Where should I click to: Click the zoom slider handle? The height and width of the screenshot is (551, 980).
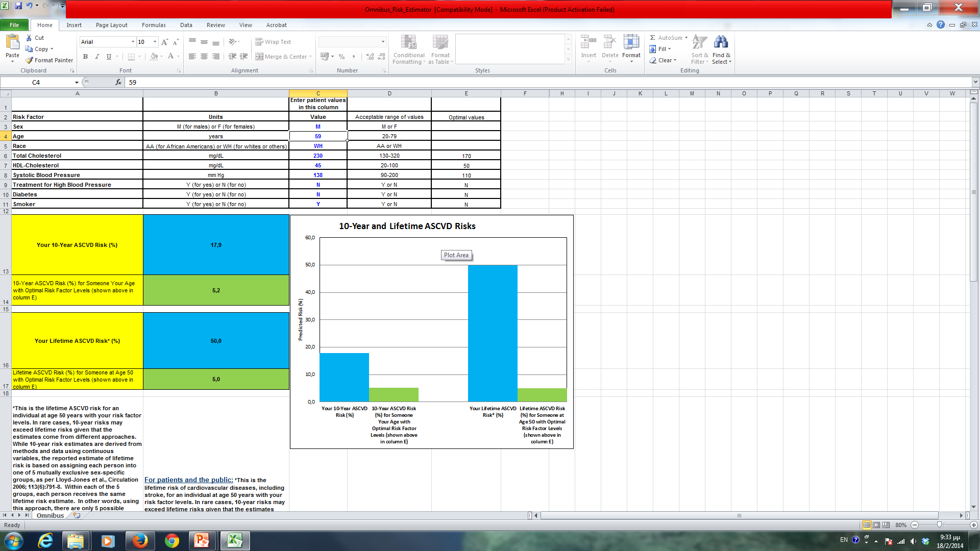click(x=939, y=525)
